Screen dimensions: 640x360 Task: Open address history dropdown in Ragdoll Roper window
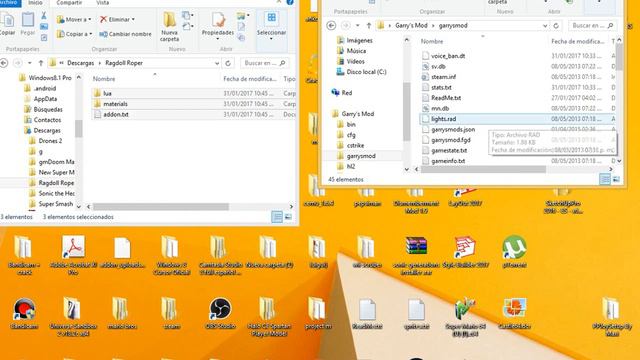pos(217,63)
